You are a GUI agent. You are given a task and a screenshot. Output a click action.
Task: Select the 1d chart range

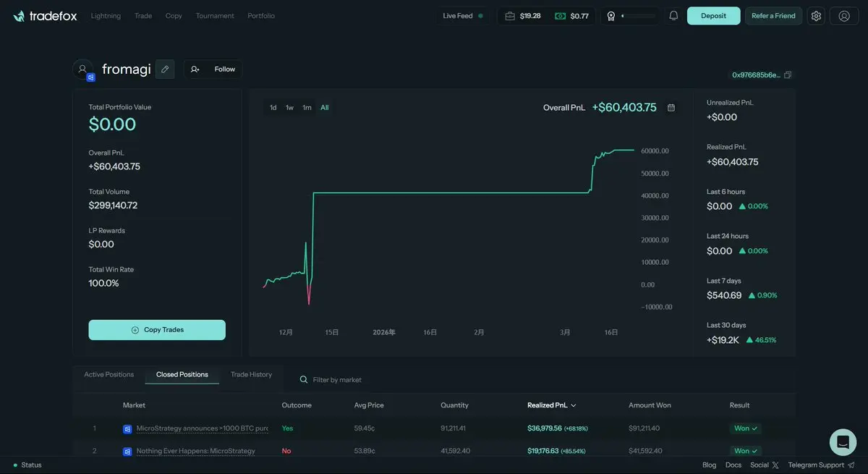[x=273, y=108]
